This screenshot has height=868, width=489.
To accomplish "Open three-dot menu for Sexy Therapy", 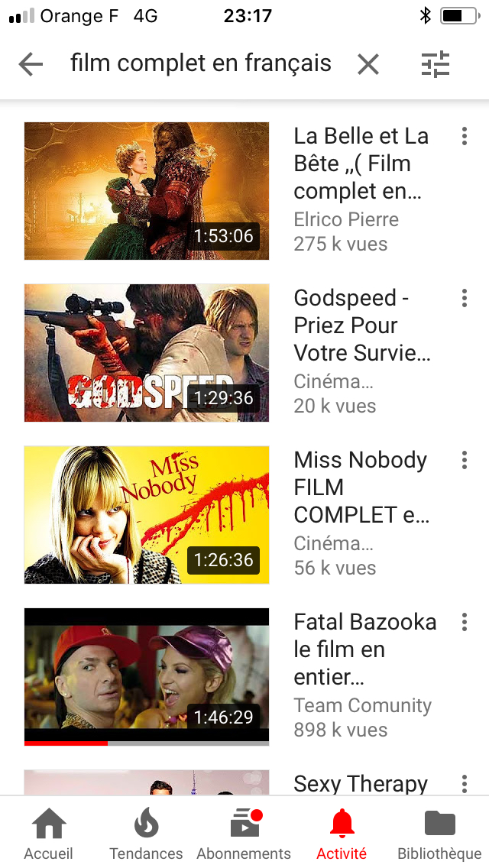I will (464, 783).
